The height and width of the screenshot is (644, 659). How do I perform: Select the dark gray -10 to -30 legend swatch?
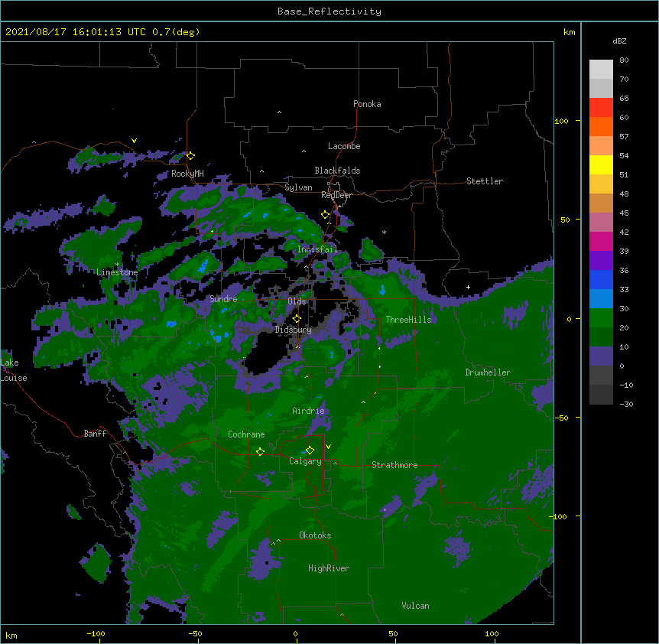pyautogui.click(x=601, y=395)
